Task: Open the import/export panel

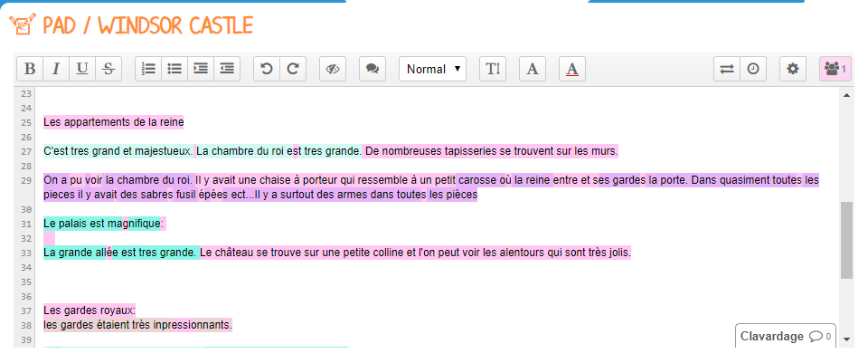Action: (x=726, y=69)
